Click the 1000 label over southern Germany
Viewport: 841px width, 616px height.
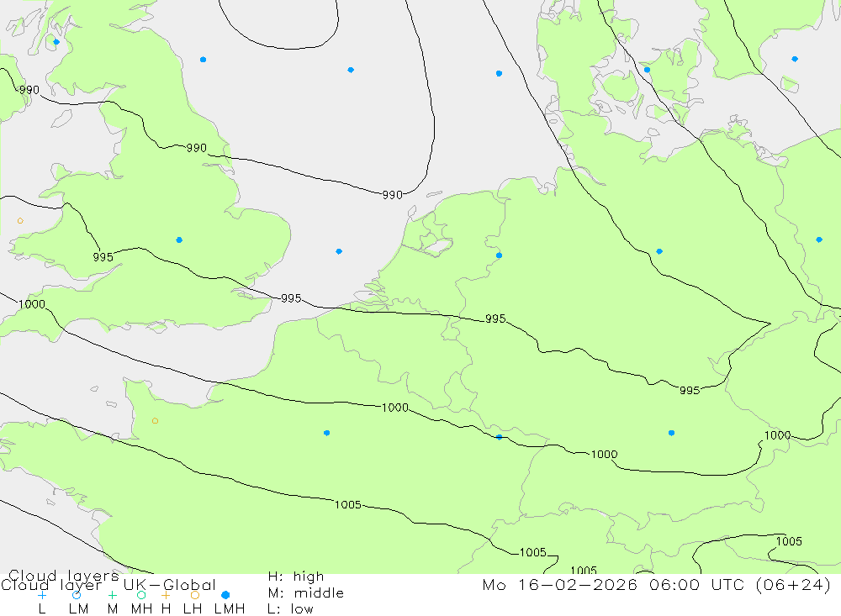click(x=605, y=455)
